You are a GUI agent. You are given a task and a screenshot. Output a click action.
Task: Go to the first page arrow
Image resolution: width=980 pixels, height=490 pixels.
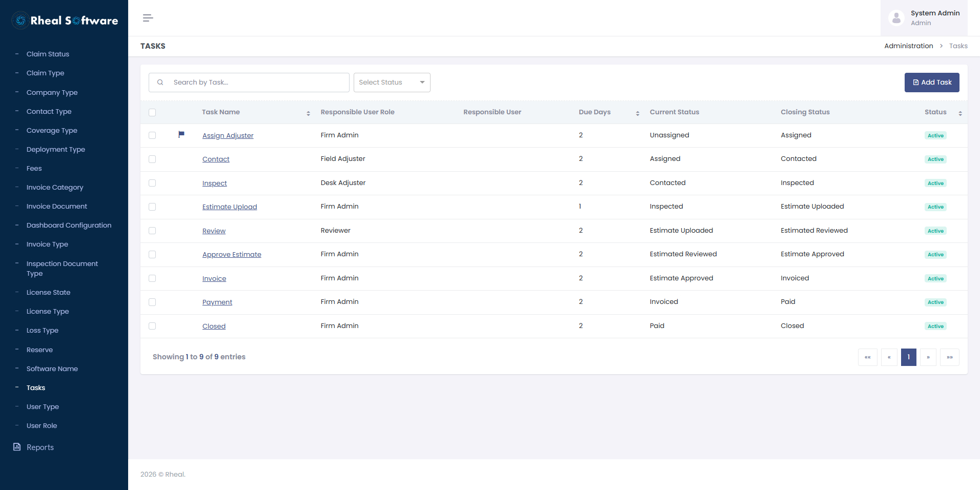point(867,357)
